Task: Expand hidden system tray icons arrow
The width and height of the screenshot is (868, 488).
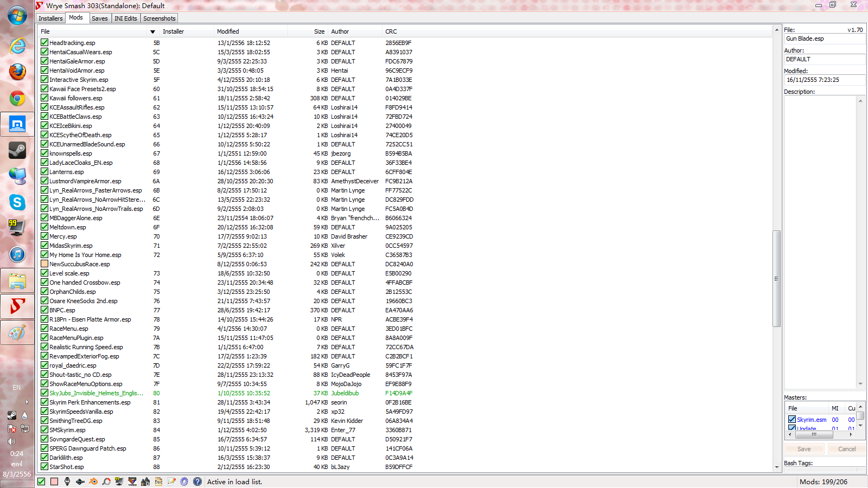Action: tap(27, 402)
